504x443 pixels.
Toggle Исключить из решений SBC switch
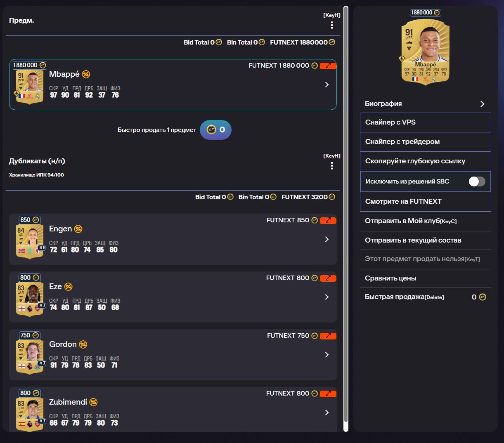[477, 181]
